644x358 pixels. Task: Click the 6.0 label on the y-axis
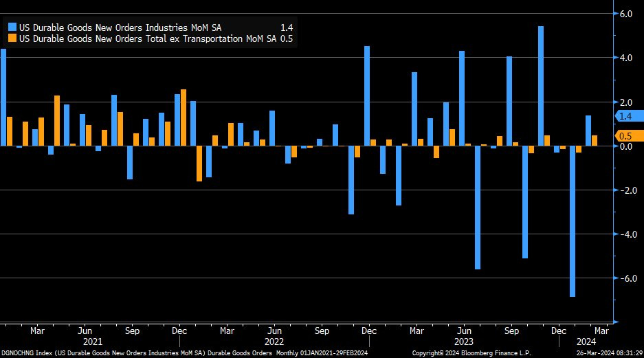(626, 14)
